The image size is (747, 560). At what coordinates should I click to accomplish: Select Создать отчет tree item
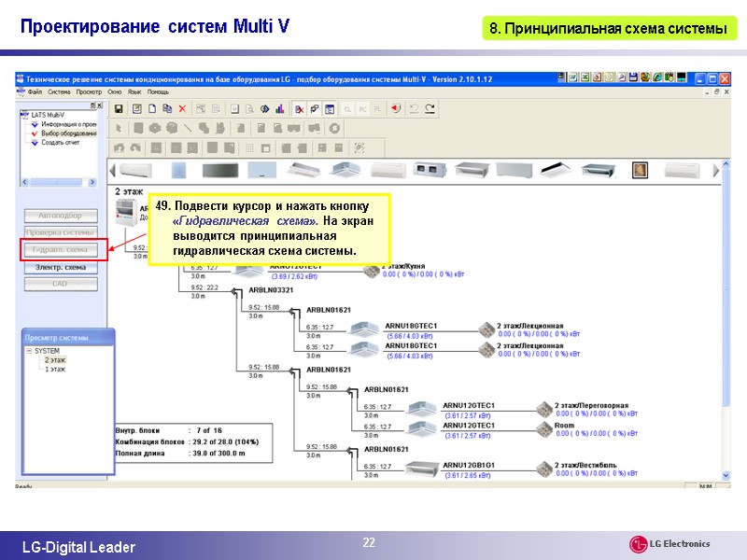[x=61, y=143]
